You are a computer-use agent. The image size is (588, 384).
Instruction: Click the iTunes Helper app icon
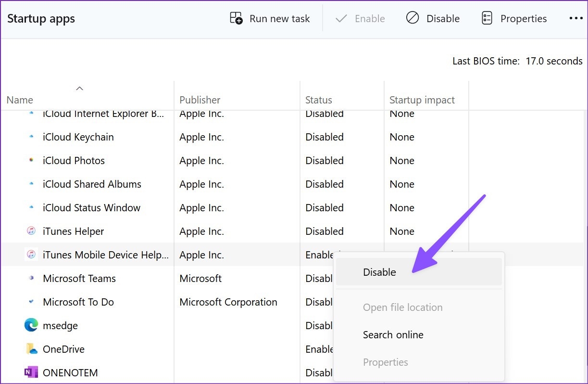coord(30,231)
